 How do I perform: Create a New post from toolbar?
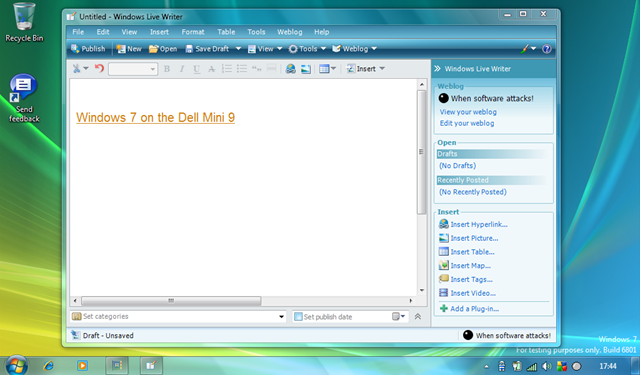tap(129, 49)
